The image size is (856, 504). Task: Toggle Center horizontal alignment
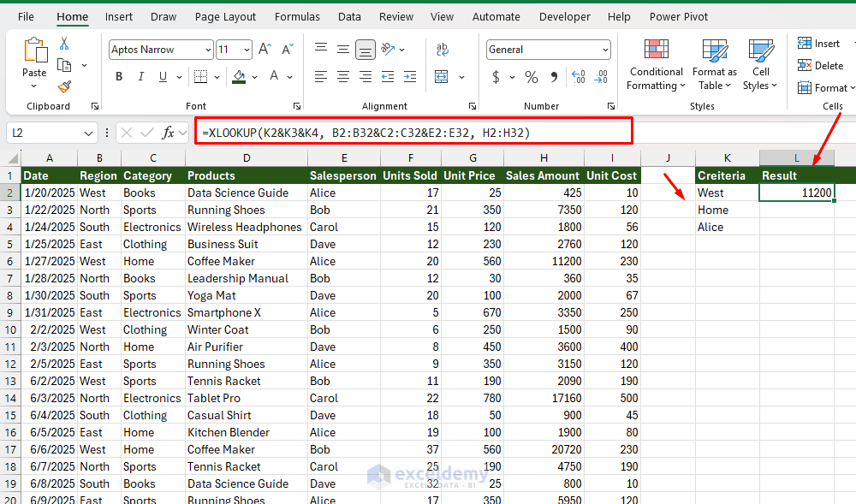[343, 76]
